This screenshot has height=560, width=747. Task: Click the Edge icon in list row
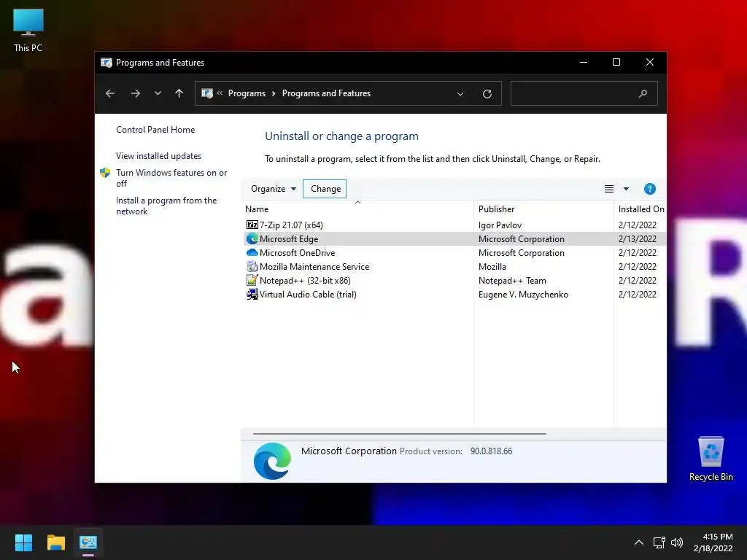point(252,238)
